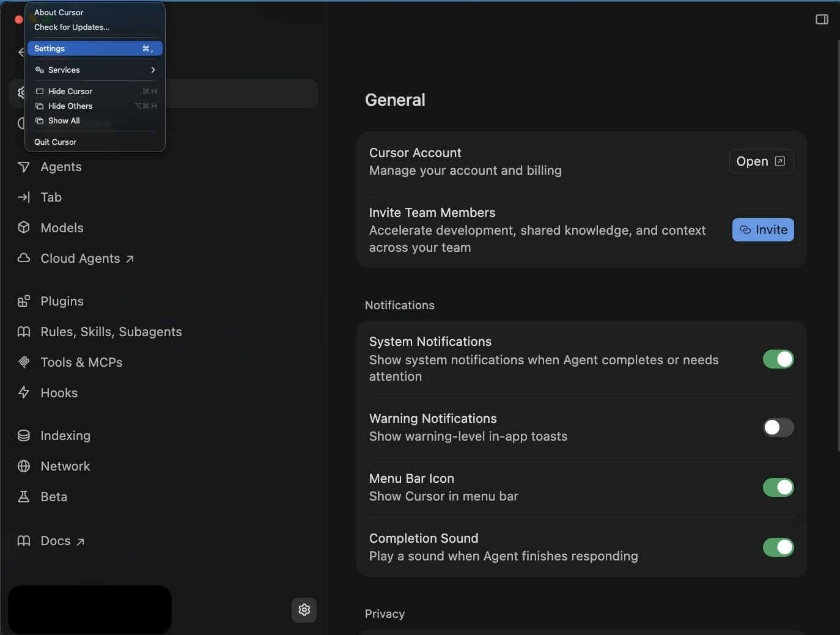Click the Hide Cursor menu icon

point(40,92)
